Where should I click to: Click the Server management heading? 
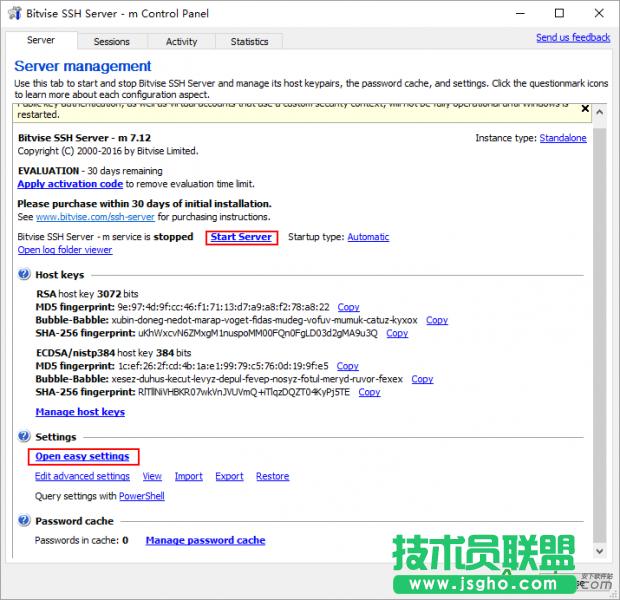83,66
